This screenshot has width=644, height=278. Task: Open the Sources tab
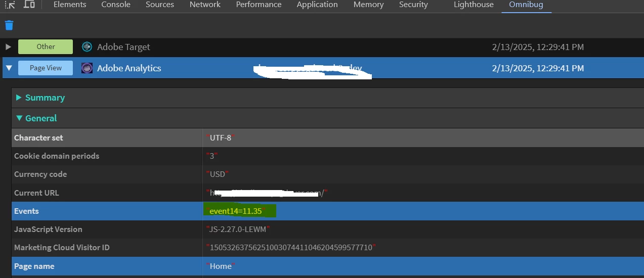[x=160, y=5]
